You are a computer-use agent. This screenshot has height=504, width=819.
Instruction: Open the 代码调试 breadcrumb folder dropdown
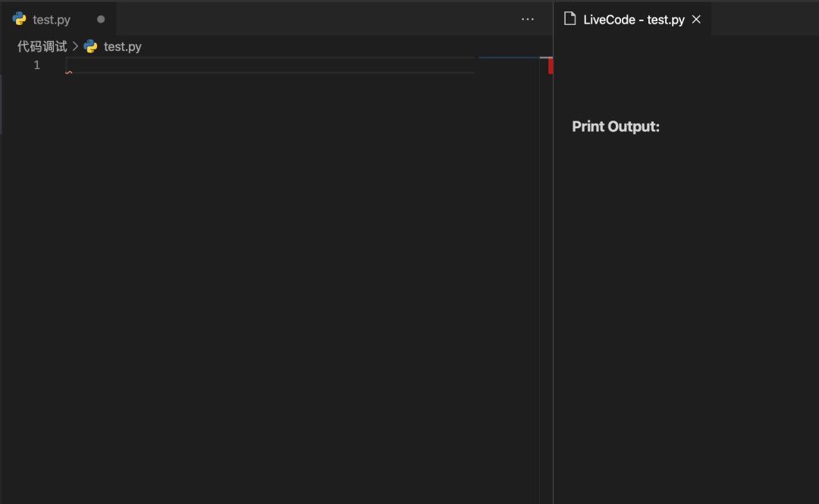coord(42,46)
